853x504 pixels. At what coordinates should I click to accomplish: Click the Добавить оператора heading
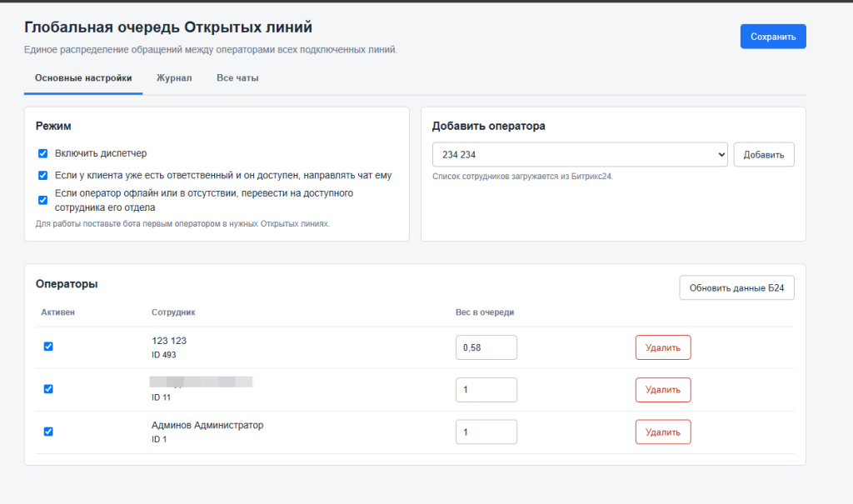coord(488,126)
